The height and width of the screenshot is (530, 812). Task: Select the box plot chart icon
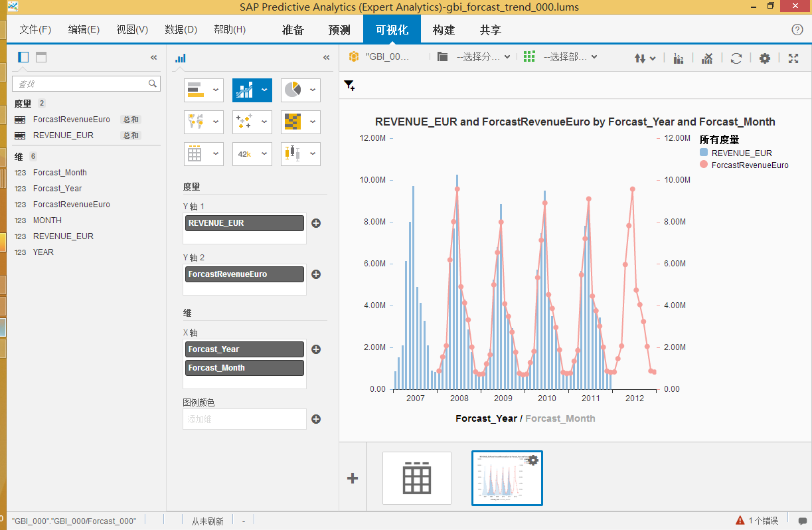[x=293, y=153]
